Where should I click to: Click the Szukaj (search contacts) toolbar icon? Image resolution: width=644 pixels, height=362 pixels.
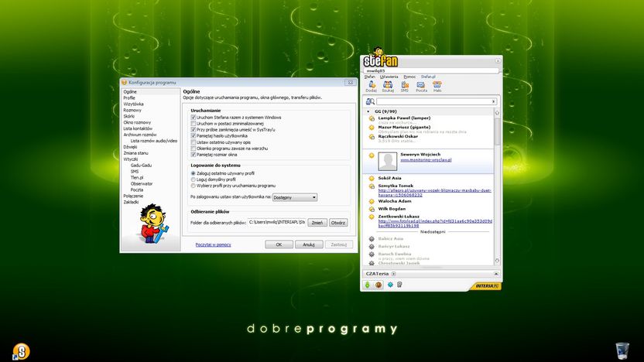coord(388,85)
